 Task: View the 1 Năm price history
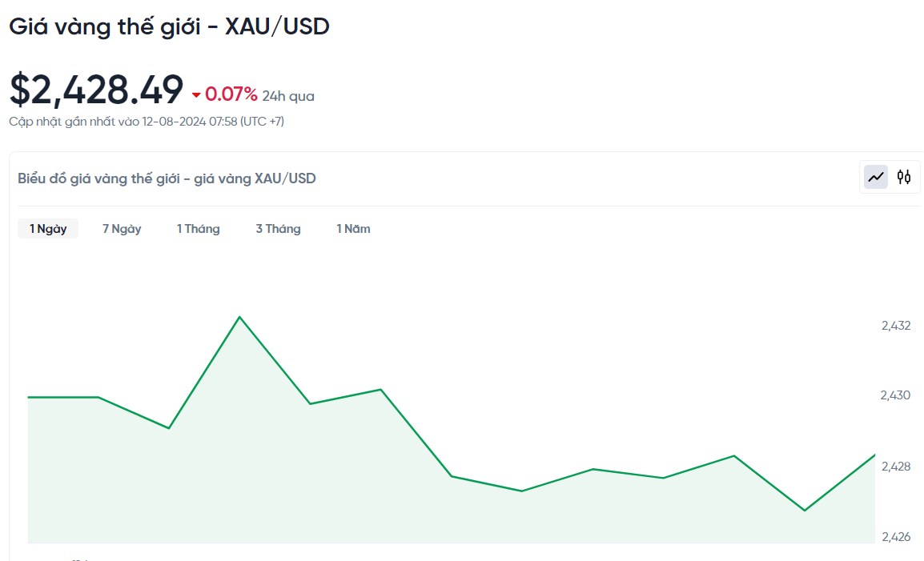click(x=353, y=229)
